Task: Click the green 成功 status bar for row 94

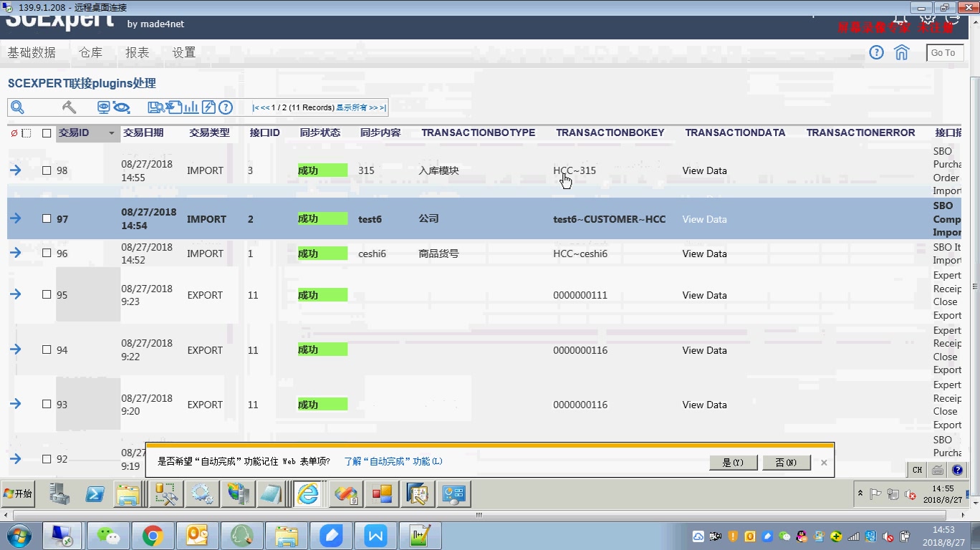Action: (322, 349)
